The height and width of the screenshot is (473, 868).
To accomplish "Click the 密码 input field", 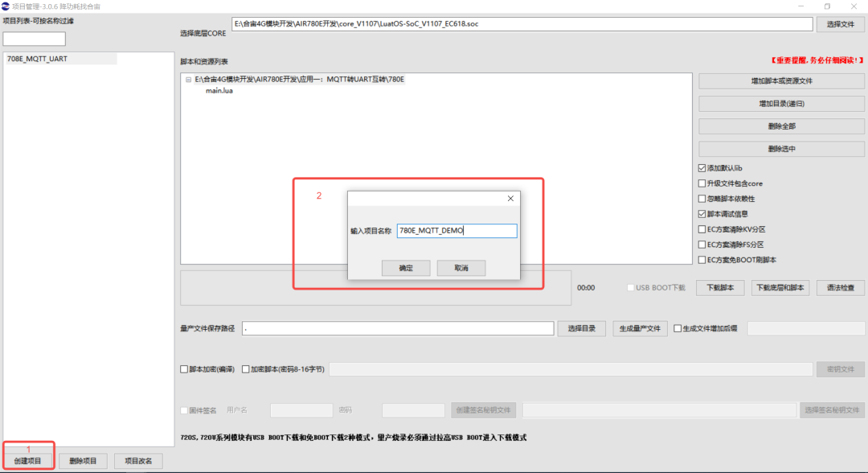I will (x=414, y=410).
